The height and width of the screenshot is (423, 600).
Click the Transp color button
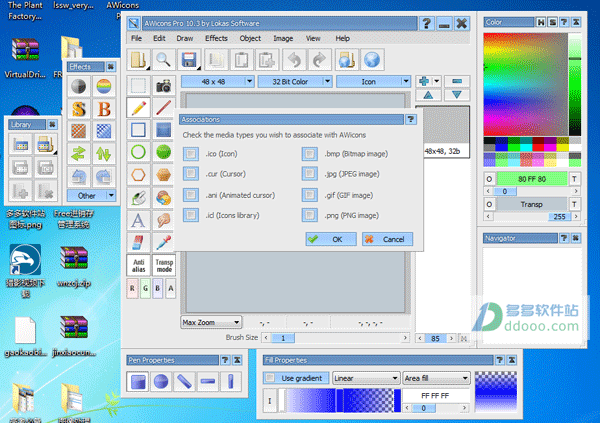coord(532,204)
